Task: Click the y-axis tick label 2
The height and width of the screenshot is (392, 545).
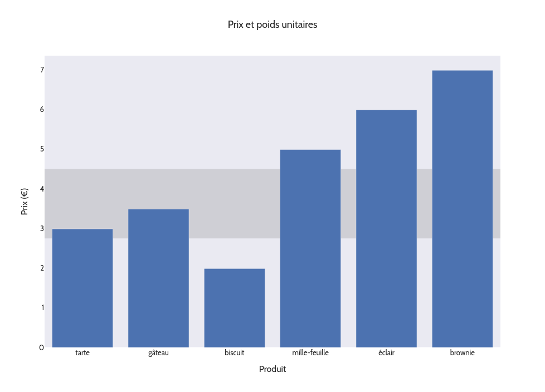Action: pyautogui.click(x=41, y=268)
